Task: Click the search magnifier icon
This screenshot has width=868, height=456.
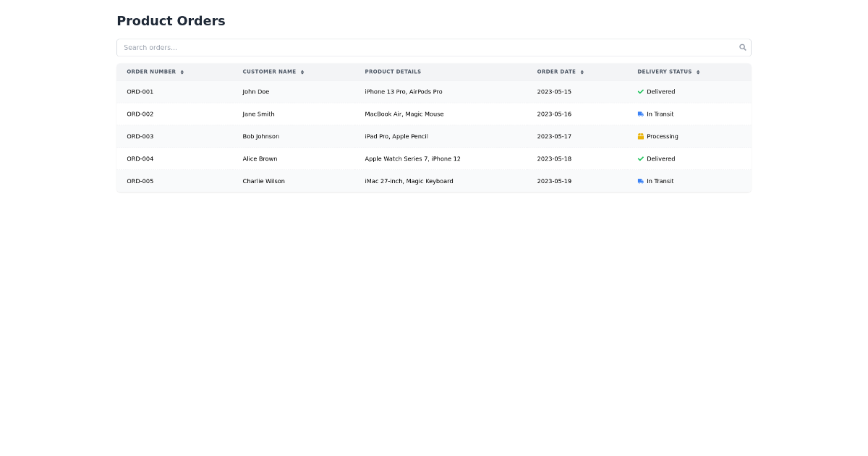Action: (743, 47)
